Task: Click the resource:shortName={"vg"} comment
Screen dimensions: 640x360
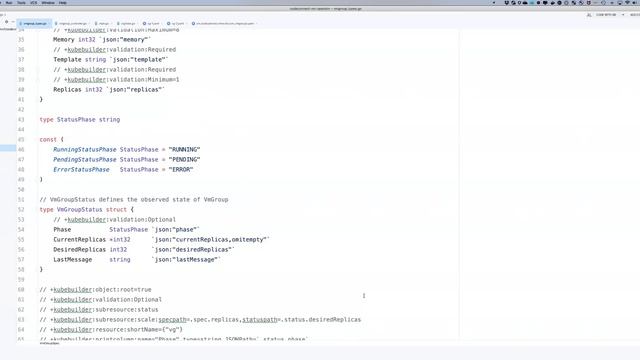Action: pos(111,329)
